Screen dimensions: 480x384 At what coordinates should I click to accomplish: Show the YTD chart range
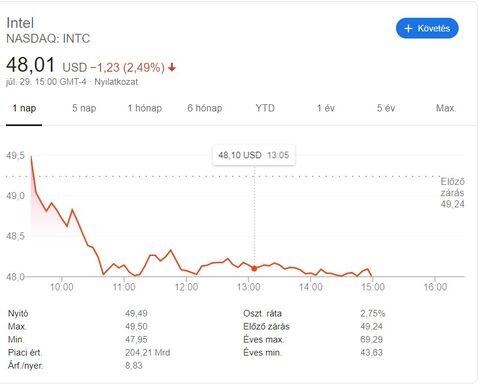pos(265,108)
